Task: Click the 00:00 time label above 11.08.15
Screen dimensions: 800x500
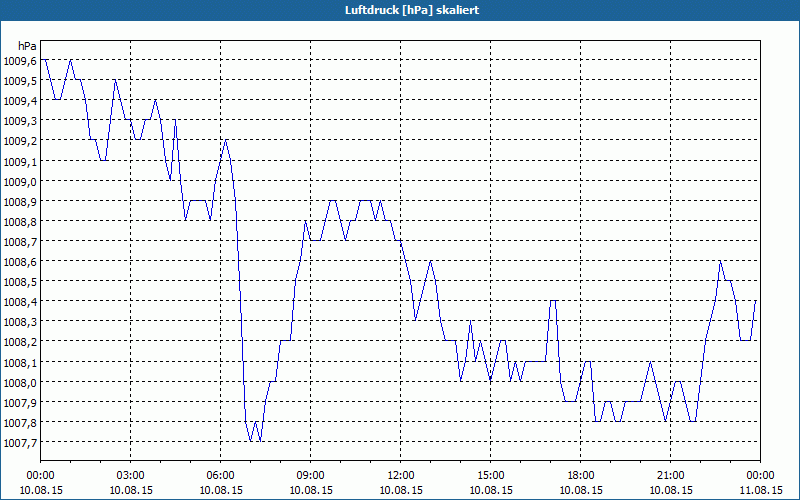Action: pyautogui.click(x=760, y=476)
